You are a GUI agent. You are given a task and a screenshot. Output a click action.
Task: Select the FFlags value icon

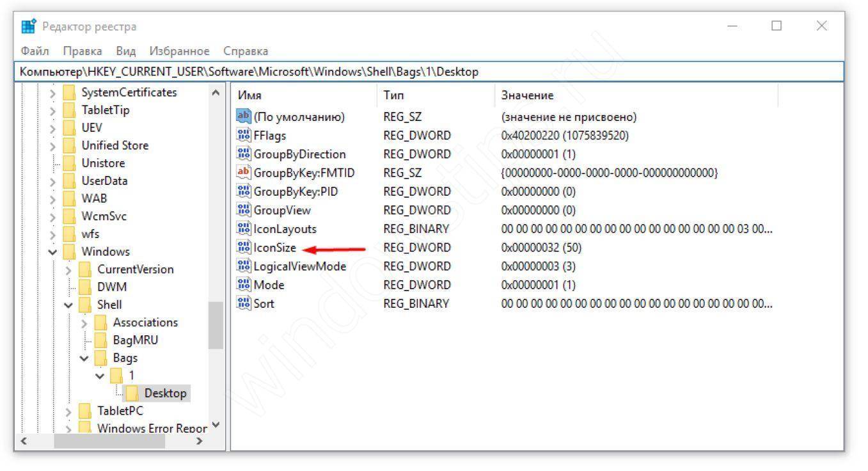click(x=244, y=136)
